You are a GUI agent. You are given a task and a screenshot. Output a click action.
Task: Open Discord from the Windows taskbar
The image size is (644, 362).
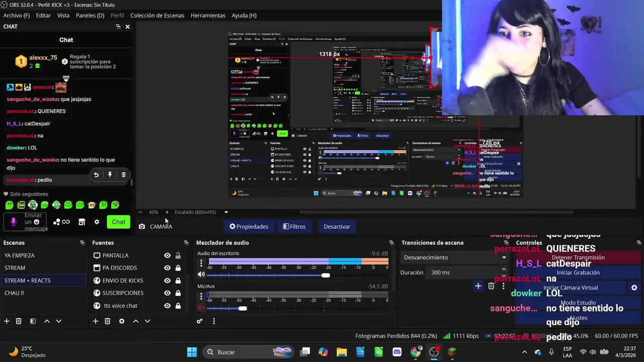click(x=397, y=352)
